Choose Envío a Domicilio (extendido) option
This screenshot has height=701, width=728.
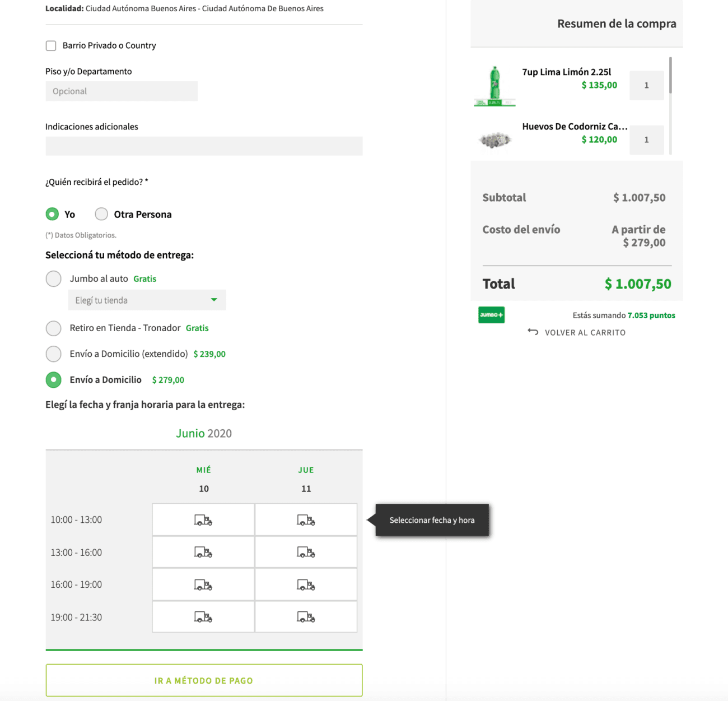click(54, 354)
